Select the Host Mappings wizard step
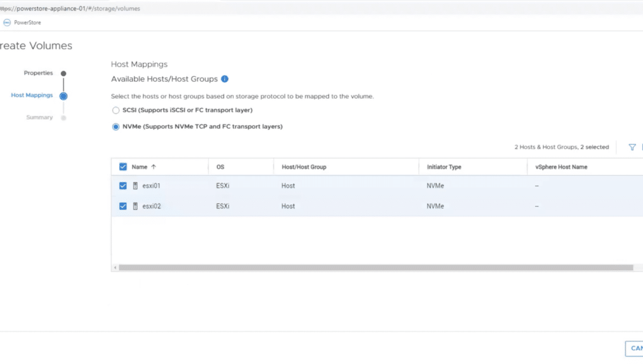643x364 pixels. pyautogui.click(x=32, y=95)
